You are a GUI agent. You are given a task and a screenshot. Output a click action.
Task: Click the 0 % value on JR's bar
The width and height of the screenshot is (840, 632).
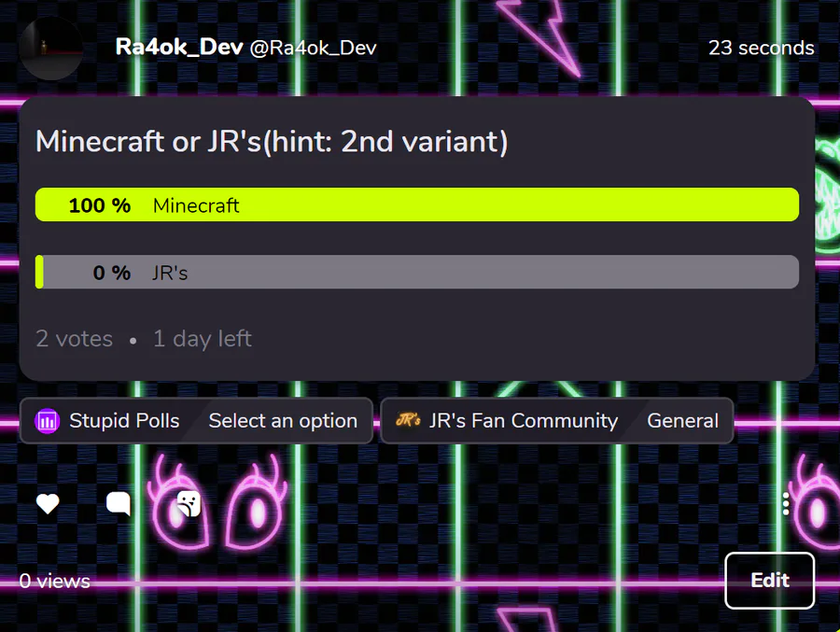(111, 273)
